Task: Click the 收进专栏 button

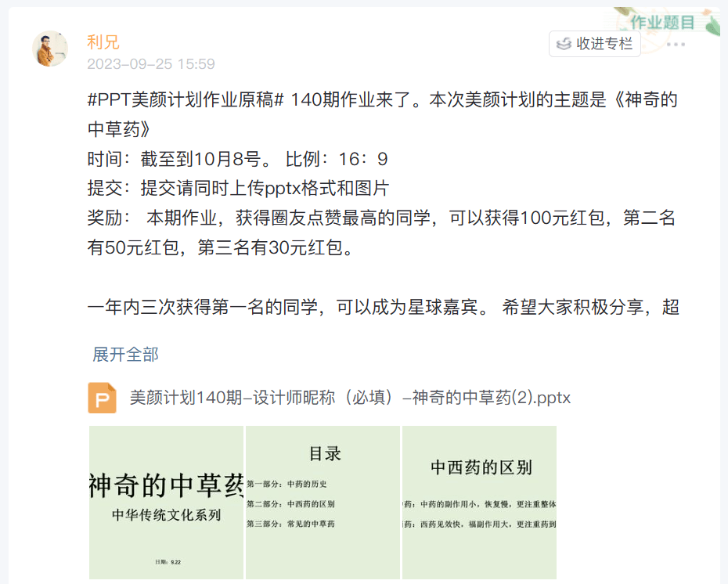Action: click(x=595, y=44)
